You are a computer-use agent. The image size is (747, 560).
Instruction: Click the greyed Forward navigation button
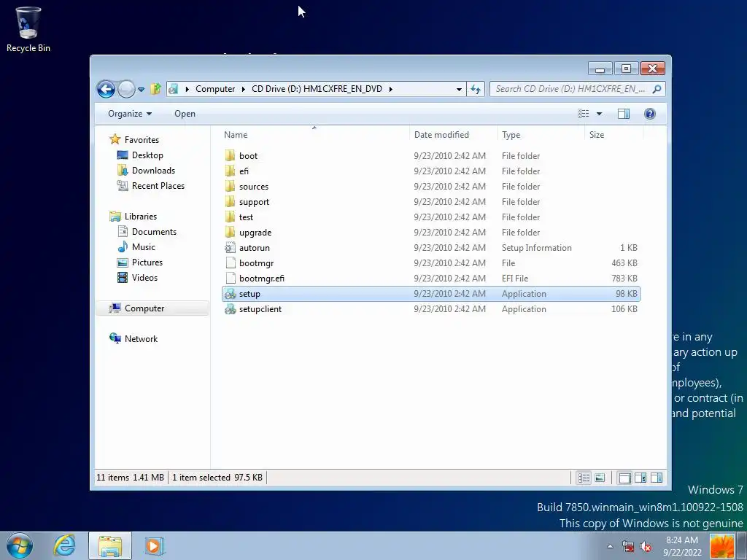(126, 89)
